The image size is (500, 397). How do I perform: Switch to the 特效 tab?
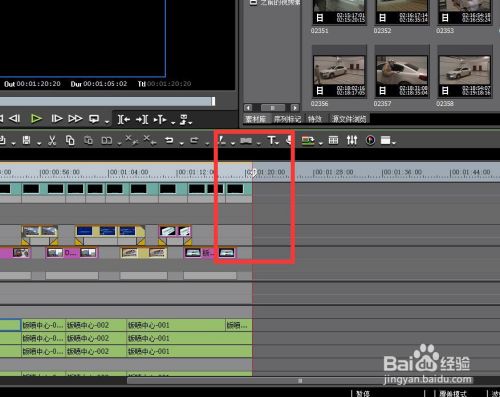(x=315, y=119)
